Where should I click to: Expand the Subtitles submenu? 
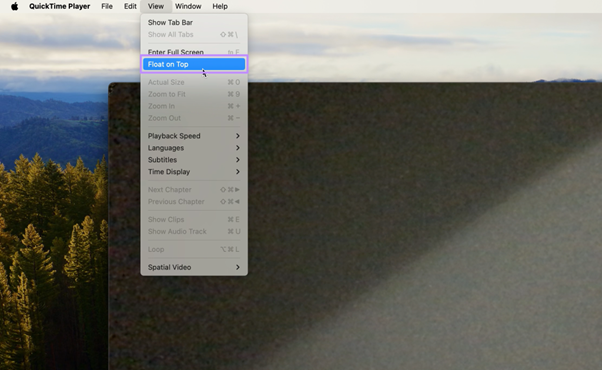pos(194,160)
